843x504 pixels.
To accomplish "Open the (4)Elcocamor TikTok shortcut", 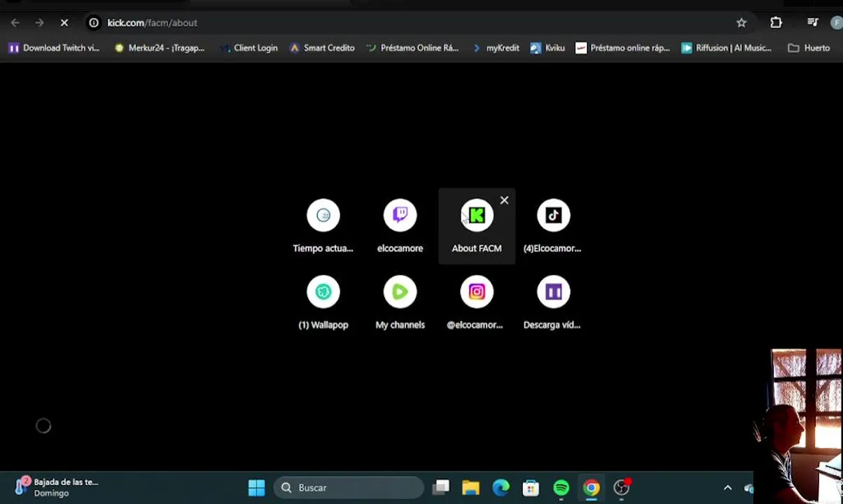I will pyautogui.click(x=553, y=226).
